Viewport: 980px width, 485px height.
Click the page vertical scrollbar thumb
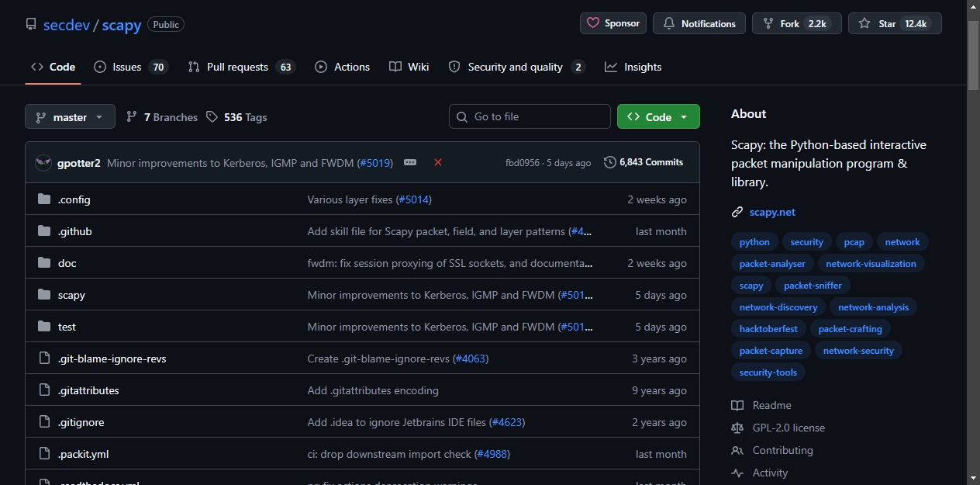tap(974, 55)
